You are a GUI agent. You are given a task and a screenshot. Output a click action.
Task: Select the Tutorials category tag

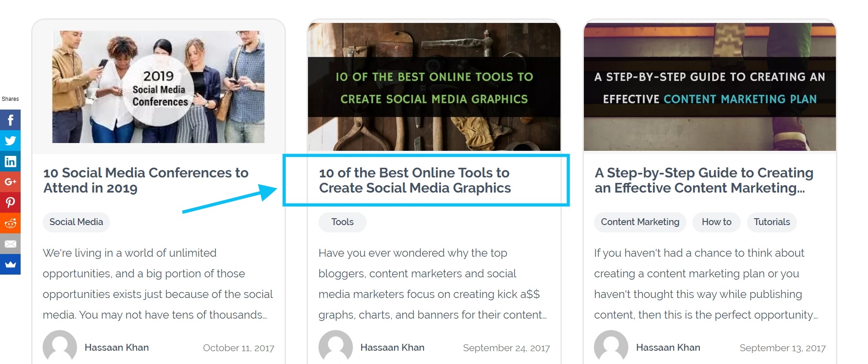772,222
